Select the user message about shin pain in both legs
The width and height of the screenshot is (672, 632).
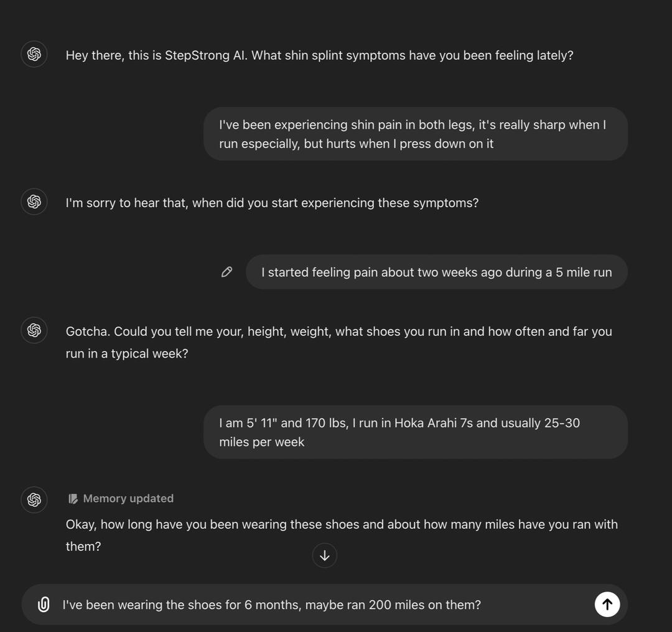point(415,134)
